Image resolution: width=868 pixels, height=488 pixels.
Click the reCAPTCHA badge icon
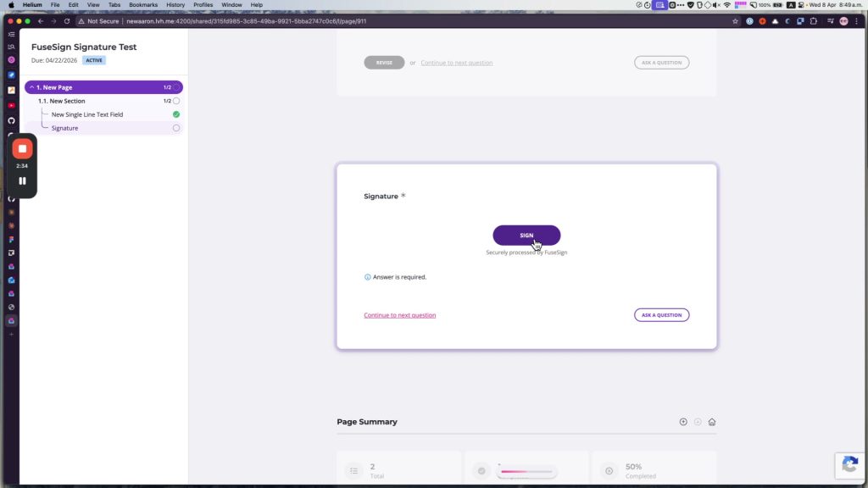[850, 464]
